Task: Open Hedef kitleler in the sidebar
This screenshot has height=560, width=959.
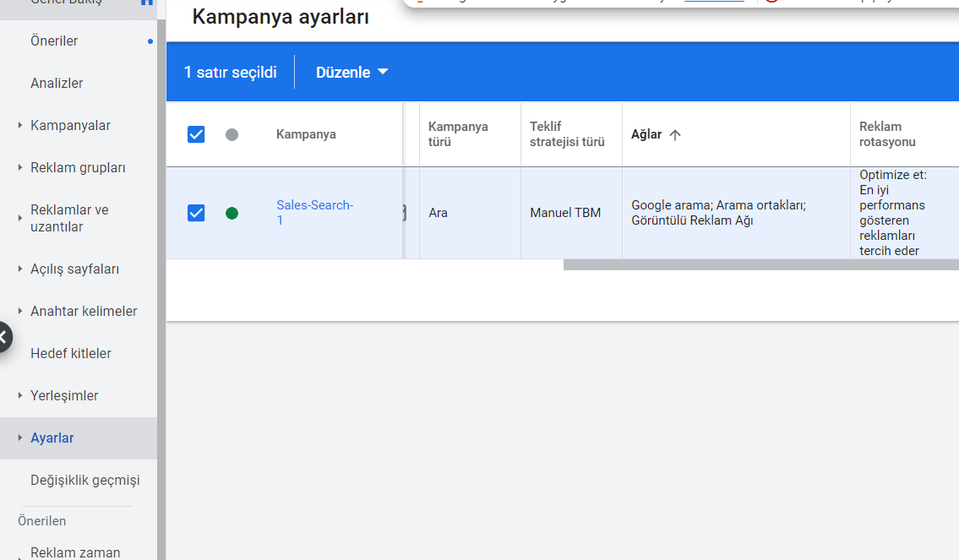Action: (71, 353)
